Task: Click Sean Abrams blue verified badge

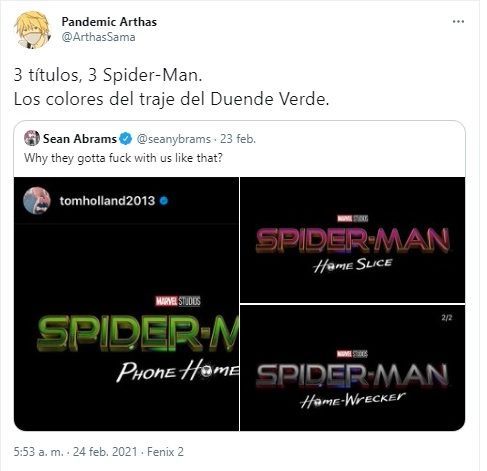Action: click(126, 139)
